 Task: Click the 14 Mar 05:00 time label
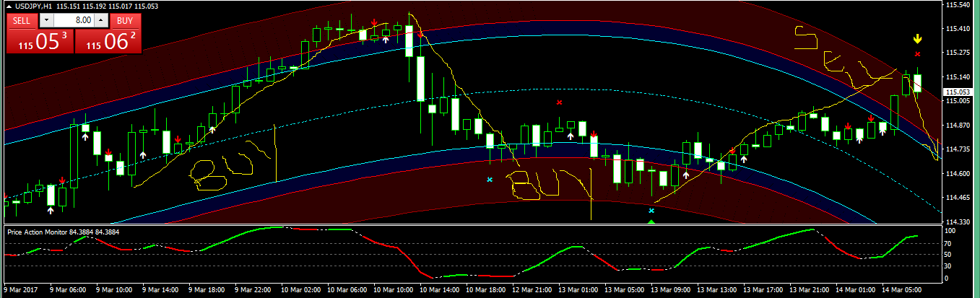coord(902,289)
